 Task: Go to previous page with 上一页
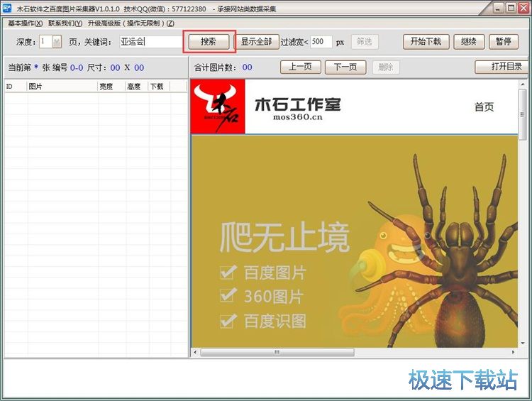[x=301, y=67]
